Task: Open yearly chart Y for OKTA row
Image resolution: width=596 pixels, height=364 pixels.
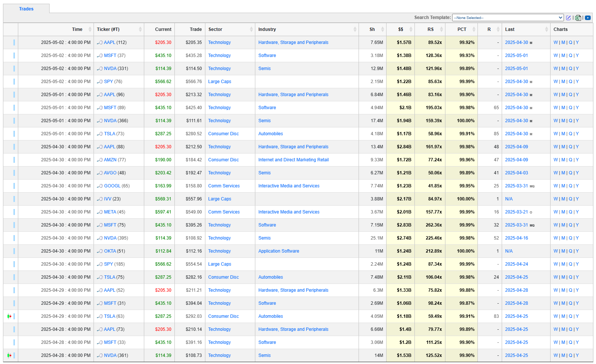Action: click(x=577, y=251)
